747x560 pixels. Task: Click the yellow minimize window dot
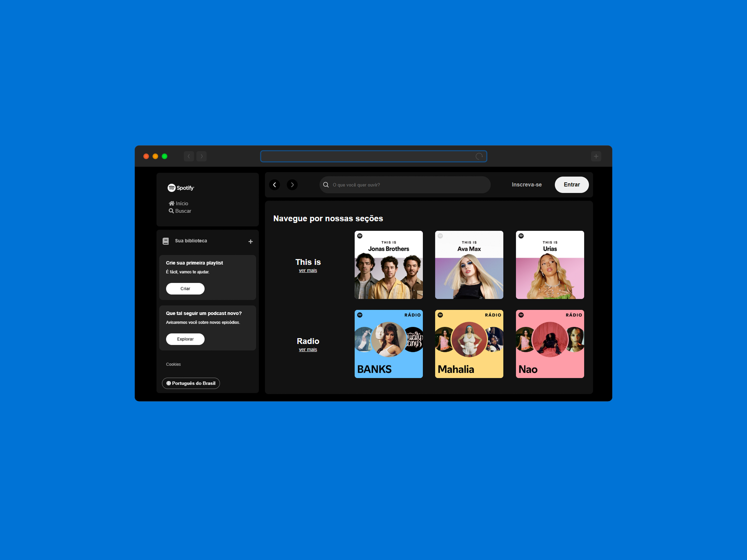tap(155, 156)
